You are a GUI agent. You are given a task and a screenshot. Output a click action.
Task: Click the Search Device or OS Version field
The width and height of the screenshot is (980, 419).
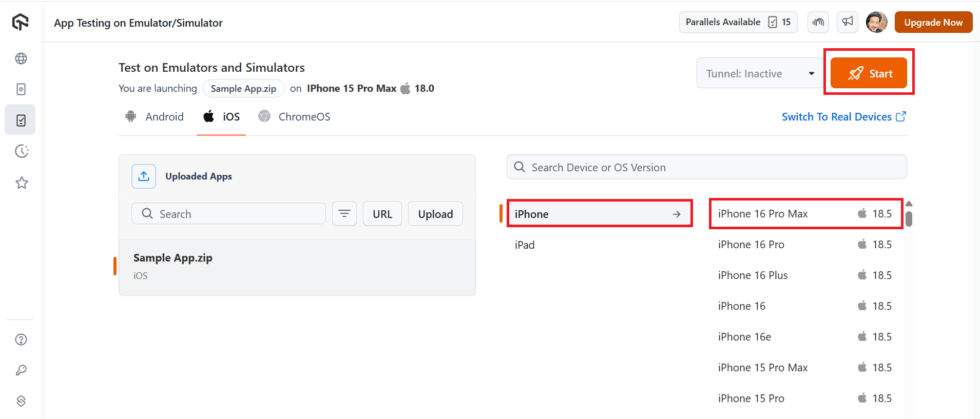tap(706, 167)
